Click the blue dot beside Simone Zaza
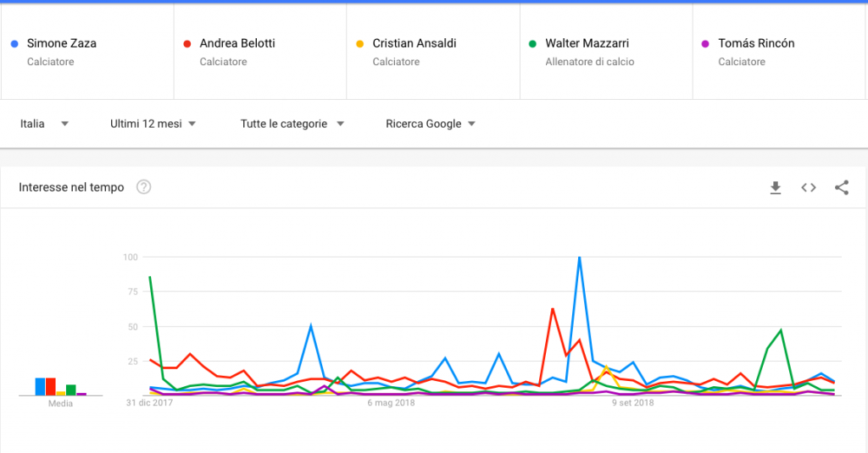Screen dimensions: 868x453 [14, 43]
